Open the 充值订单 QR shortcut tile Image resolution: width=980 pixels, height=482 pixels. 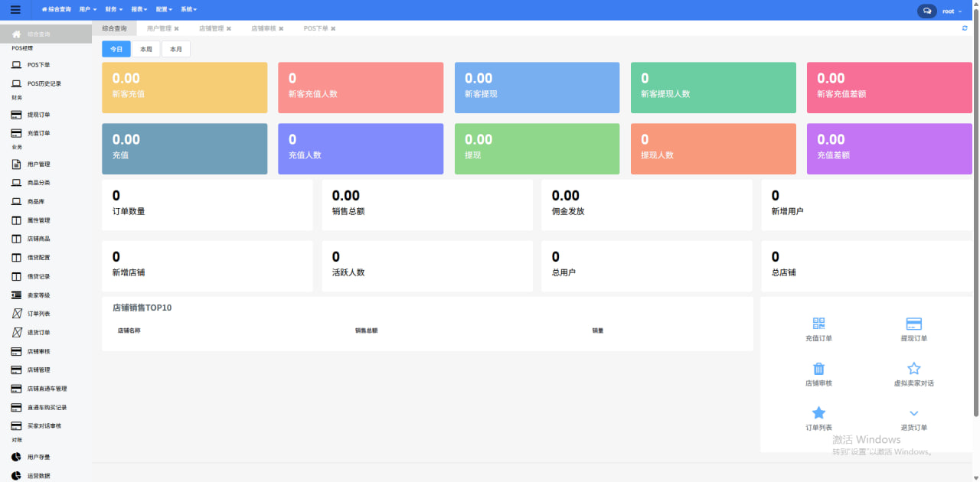click(x=818, y=329)
